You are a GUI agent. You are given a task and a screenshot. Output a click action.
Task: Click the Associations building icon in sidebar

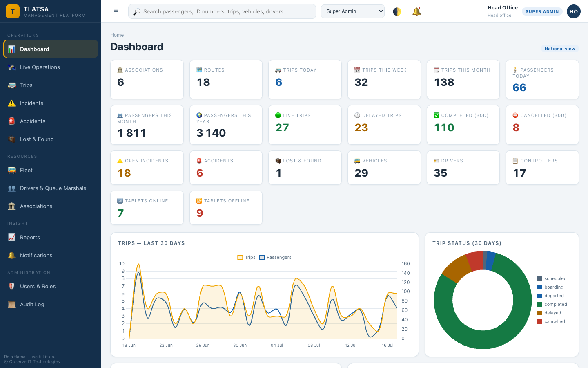pyautogui.click(x=12, y=206)
